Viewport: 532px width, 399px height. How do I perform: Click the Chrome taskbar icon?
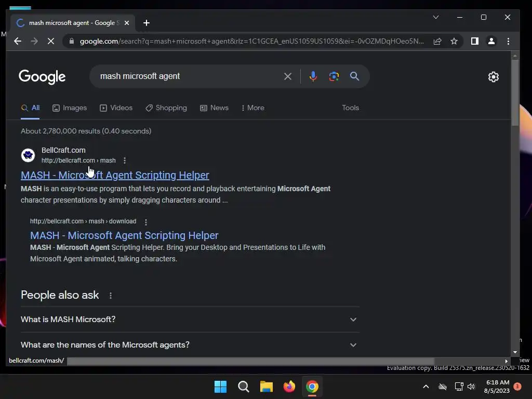312,387
